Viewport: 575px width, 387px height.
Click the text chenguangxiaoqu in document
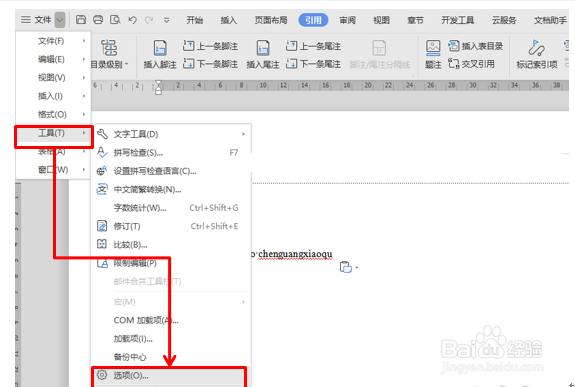(x=295, y=254)
